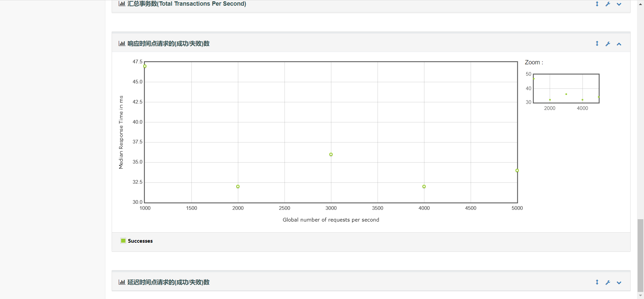Click the scrollbar up arrow
This screenshot has height=299, width=644.
pos(640,4)
